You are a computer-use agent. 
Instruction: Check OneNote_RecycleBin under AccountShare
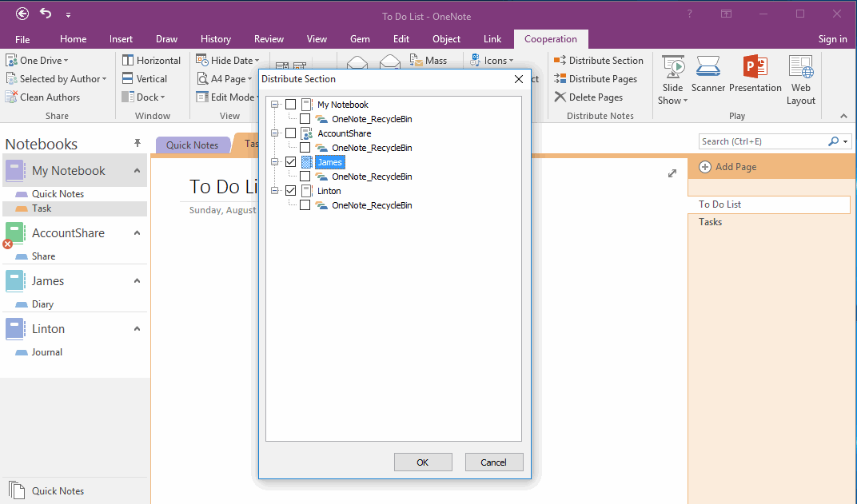pyautogui.click(x=305, y=148)
